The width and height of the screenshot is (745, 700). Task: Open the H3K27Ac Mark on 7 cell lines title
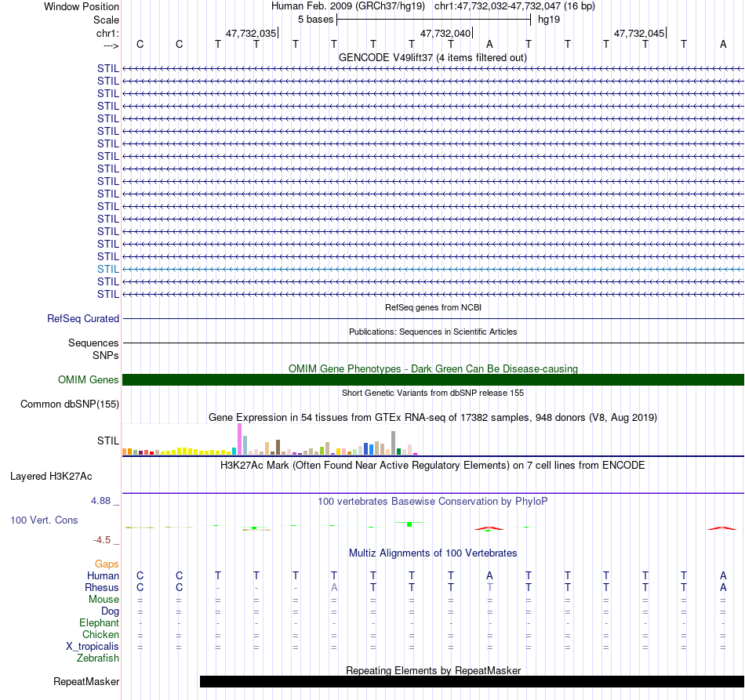point(433,465)
